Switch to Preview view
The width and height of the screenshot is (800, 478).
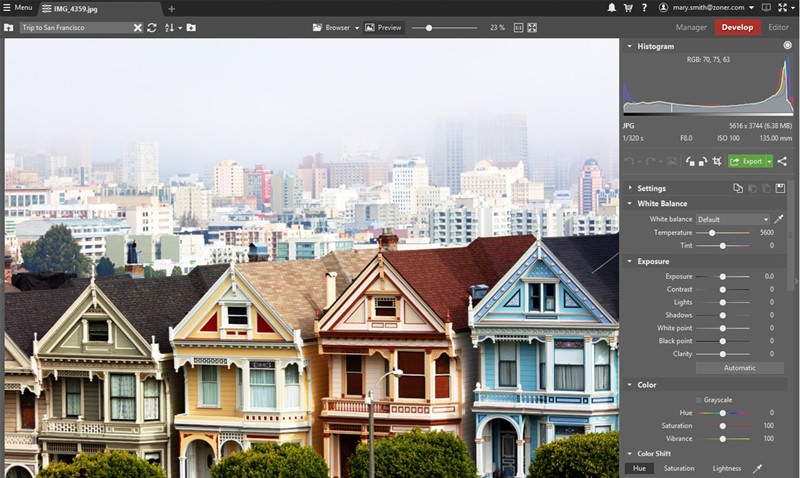(x=384, y=28)
